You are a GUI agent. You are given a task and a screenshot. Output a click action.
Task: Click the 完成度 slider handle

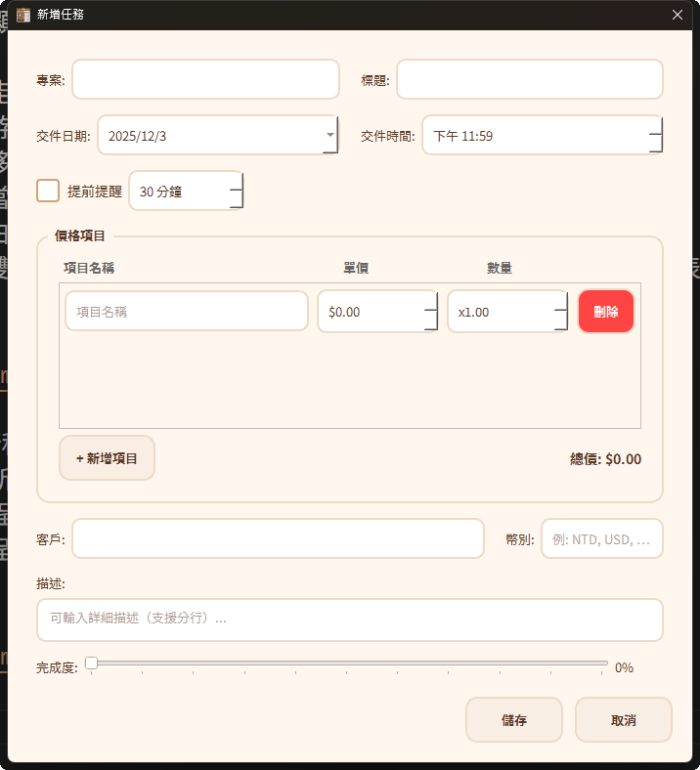pos(91,663)
